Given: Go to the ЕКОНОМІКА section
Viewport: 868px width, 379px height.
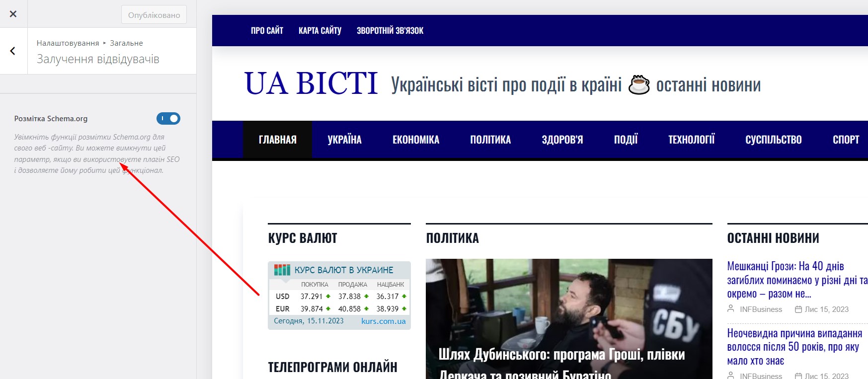Looking at the screenshot, I should (x=416, y=140).
